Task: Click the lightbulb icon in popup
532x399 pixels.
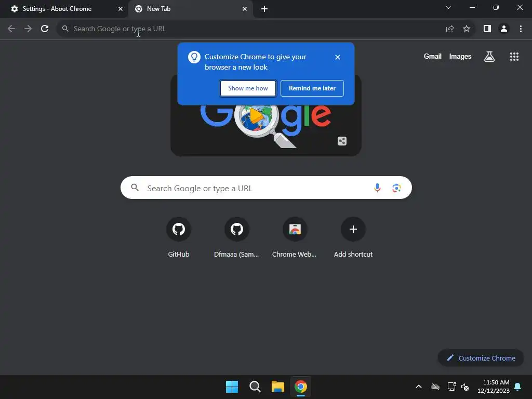Action: (194, 57)
